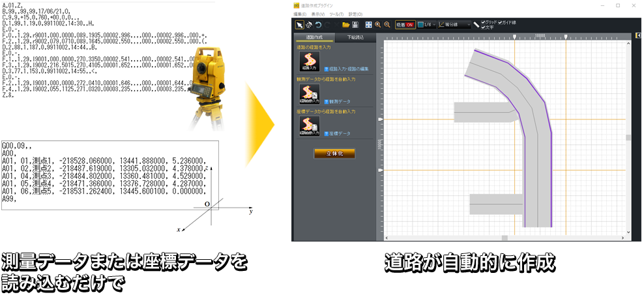Click the move/pan tool beside the pointer
Image resolution: width=644 pixels, height=299 pixels.
[309, 25]
